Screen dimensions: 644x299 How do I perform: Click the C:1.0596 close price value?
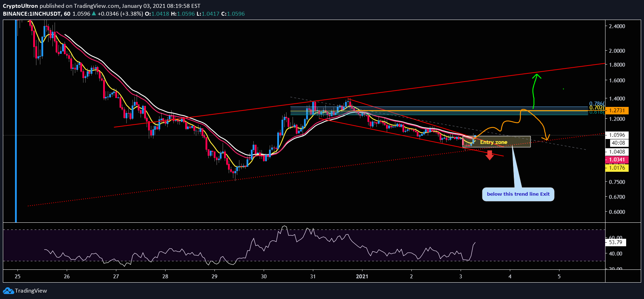point(233,14)
